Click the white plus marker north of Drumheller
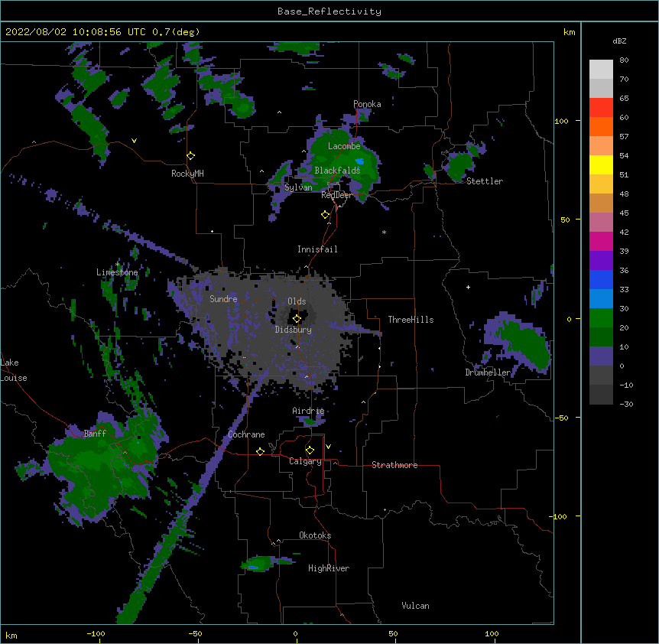Screen dimensions: 659x644 pyautogui.click(x=468, y=287)
